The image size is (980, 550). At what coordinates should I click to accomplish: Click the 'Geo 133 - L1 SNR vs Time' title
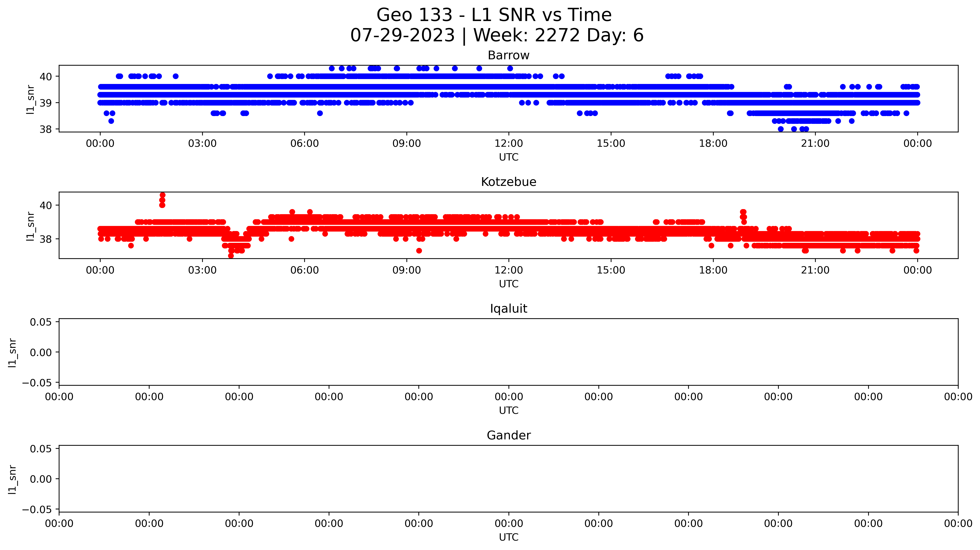(x=494, y=15)
